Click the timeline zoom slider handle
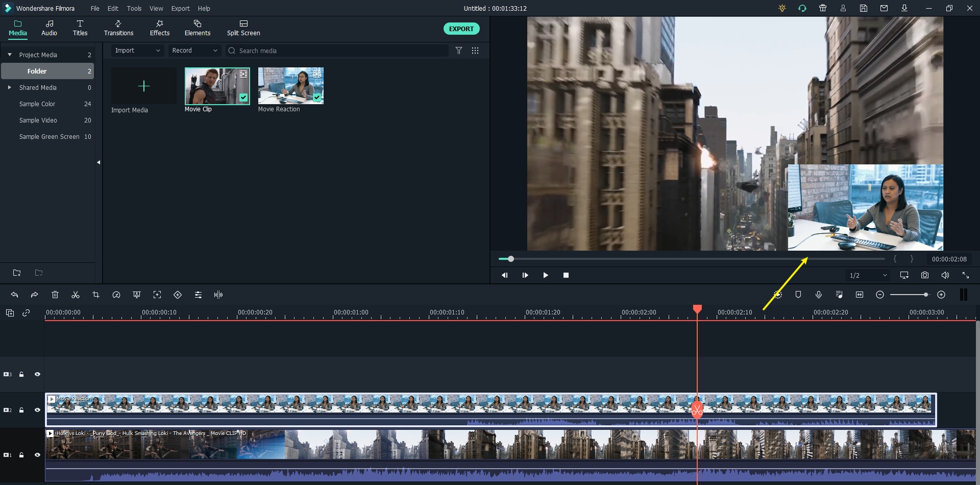The height and width of the screenshot is (485, 980). 925,295
